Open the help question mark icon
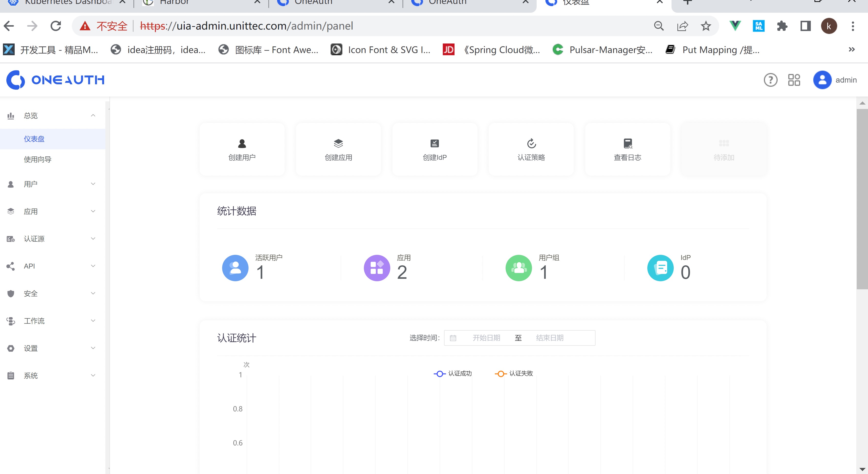Image resolution: width=868 pixels, height=474 pixels. [x=770, y=80]
